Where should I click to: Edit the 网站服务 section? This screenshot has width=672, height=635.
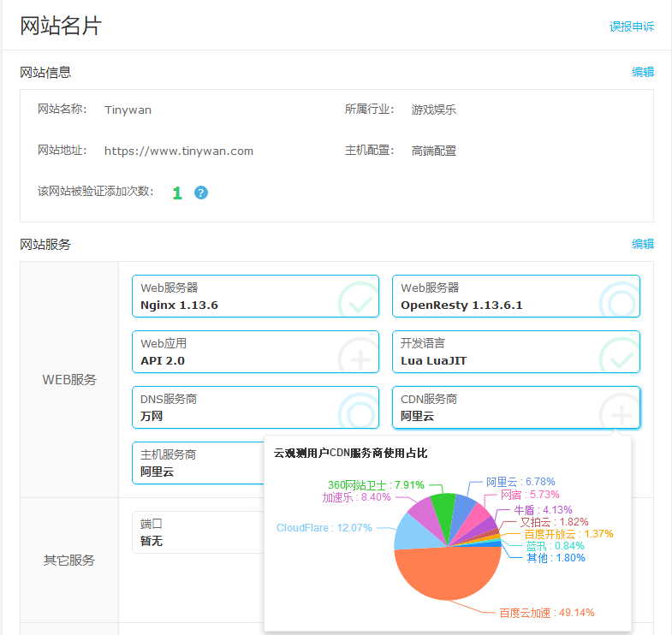click(x=642, y=244)
